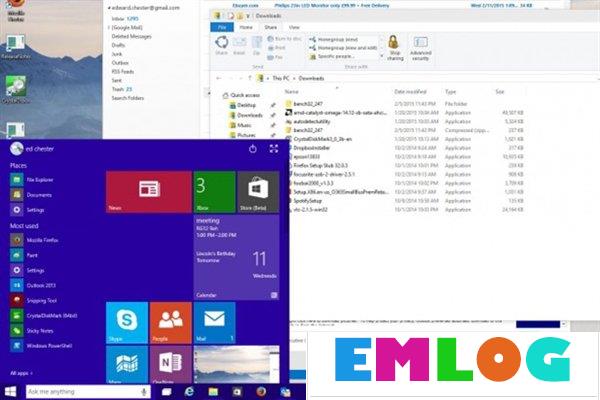Open Task View on the taskbar
The height and width of the screenshot is (400, 600).
coord(166,392)
